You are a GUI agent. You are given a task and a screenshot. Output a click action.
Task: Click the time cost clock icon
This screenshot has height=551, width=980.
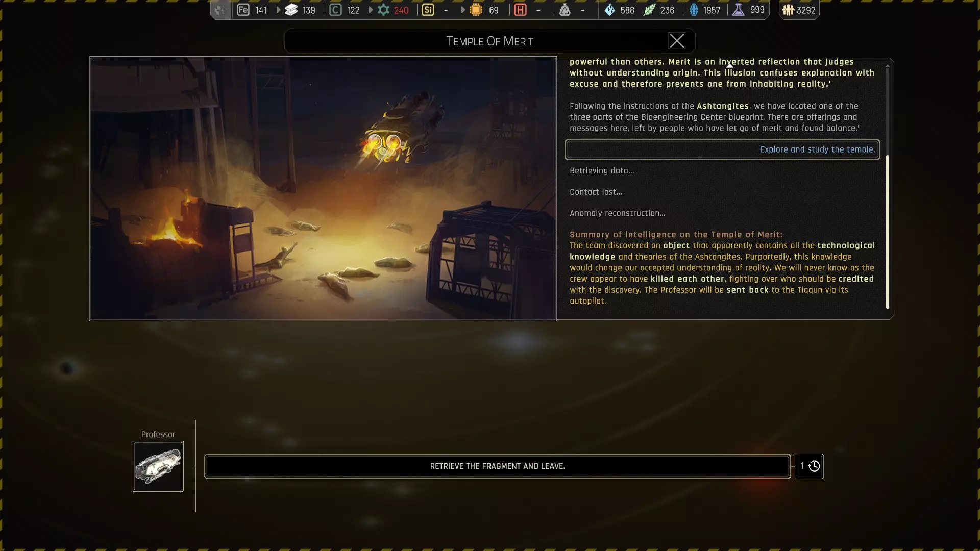tap(814, 466)
